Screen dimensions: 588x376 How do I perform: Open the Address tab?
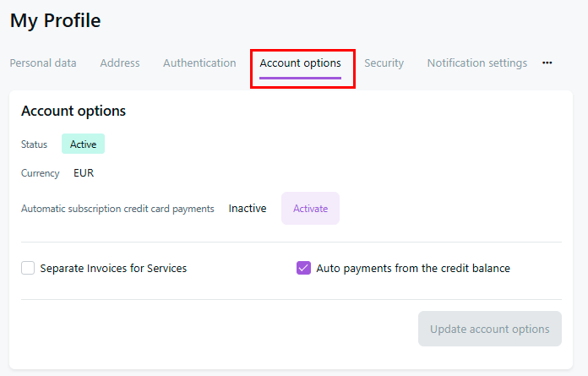coord(120,63)
